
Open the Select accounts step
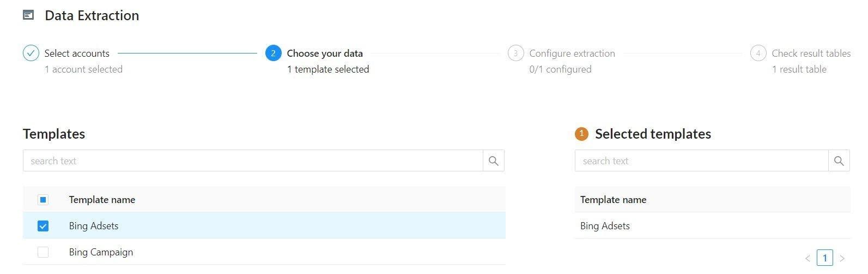(x=77, y=53)
